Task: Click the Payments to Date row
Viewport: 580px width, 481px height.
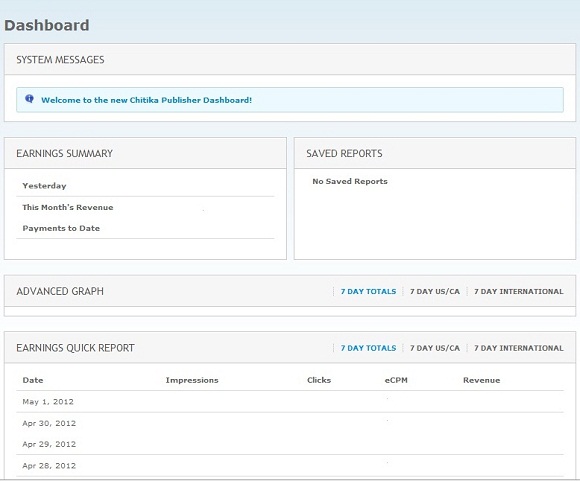Action: pos(145,228)
